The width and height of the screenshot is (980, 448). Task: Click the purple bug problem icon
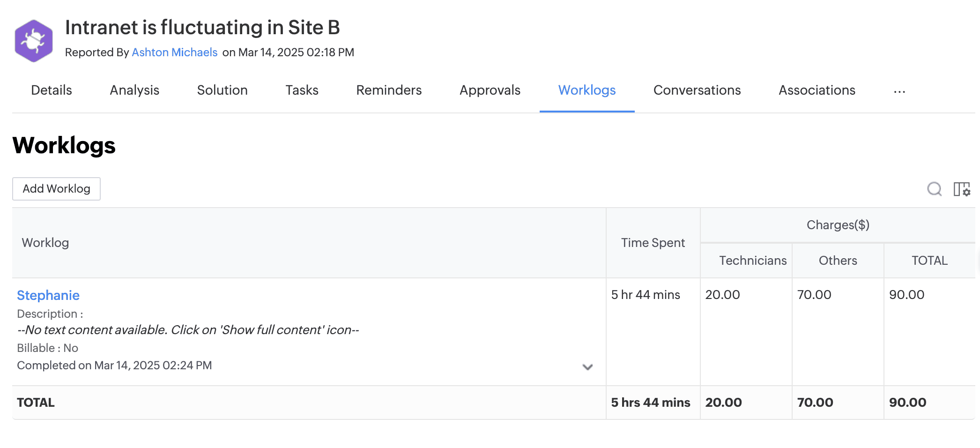tap(33, 41)
